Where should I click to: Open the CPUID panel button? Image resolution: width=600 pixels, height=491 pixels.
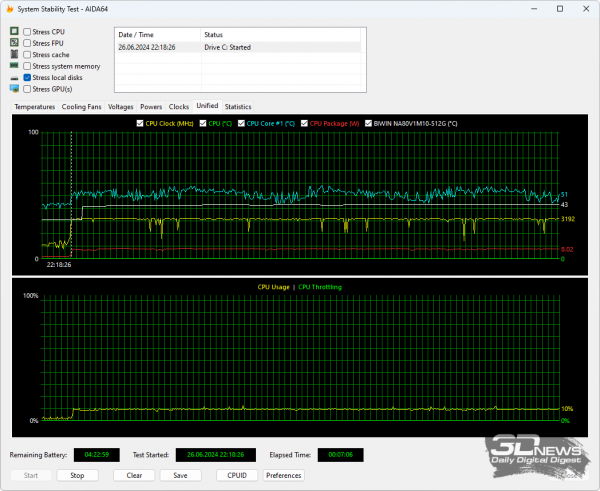coord(236,476)
